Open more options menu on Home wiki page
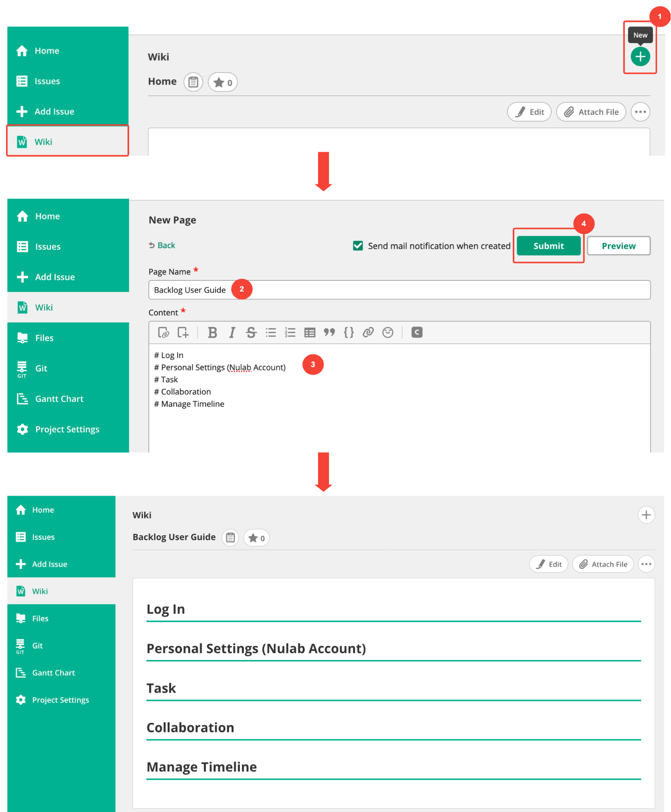This screenshot has height=812, width=671. (x=640, y=112)
